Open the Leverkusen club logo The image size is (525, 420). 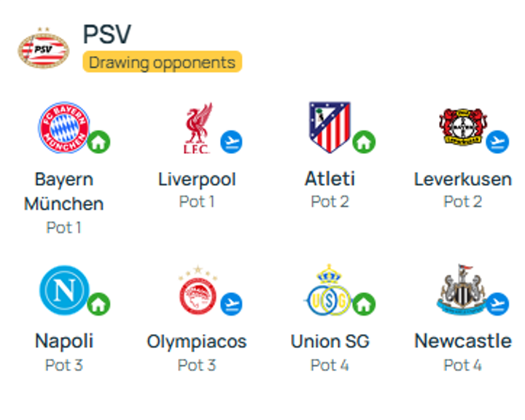(462, 128)
